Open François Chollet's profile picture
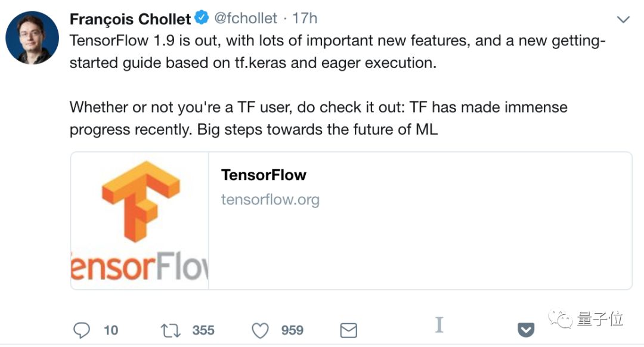Image resolution: width=644 pixels, height=347 pixels. (32, 38)
